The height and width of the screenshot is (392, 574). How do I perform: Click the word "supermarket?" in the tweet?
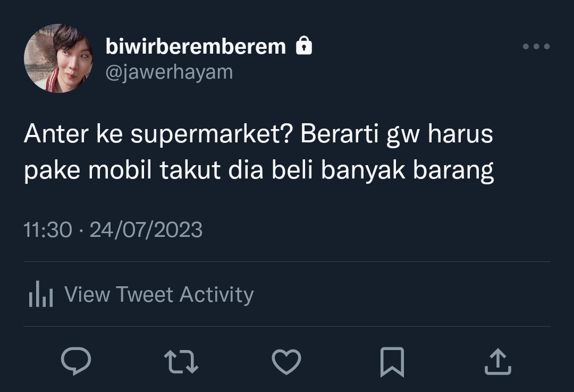(212, 134)
